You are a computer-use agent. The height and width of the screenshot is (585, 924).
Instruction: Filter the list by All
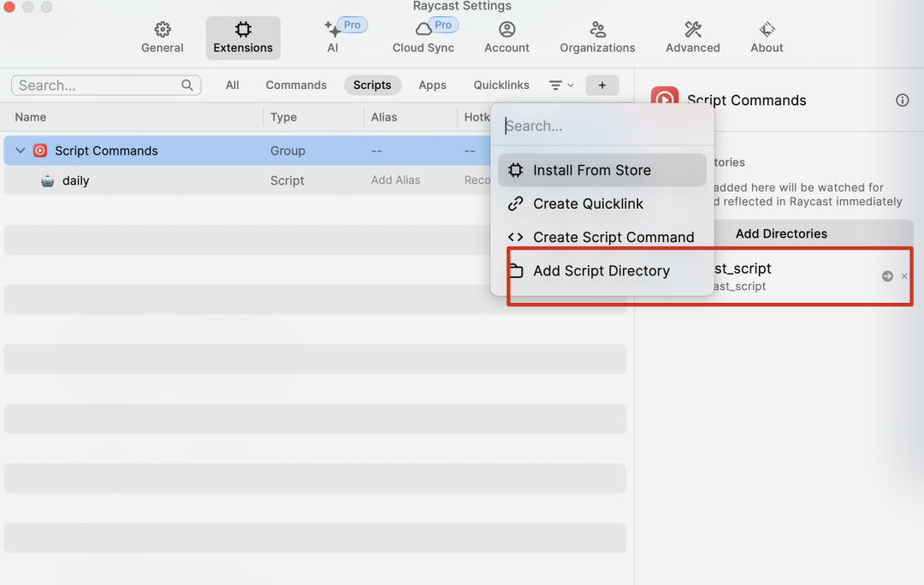pyautogui.click(x=232, y=85)
